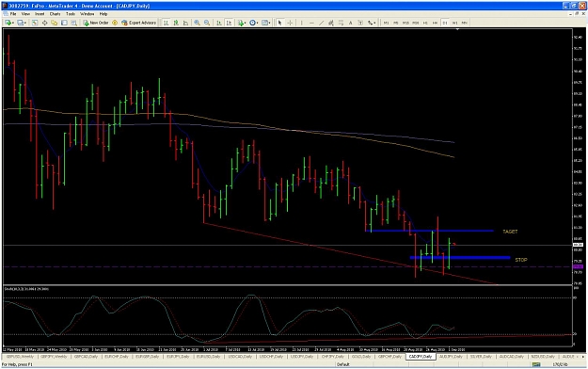Switch to bar chart display
Image resolution: width=588 pixels, height=369 pixels.
pyautogui.click(x=166, y=23)
